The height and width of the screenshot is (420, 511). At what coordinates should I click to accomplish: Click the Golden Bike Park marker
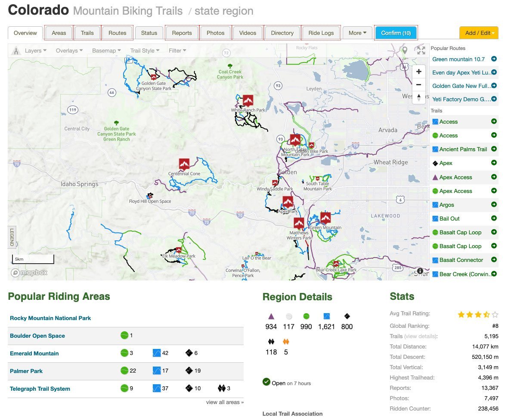[x=311, y=145]
